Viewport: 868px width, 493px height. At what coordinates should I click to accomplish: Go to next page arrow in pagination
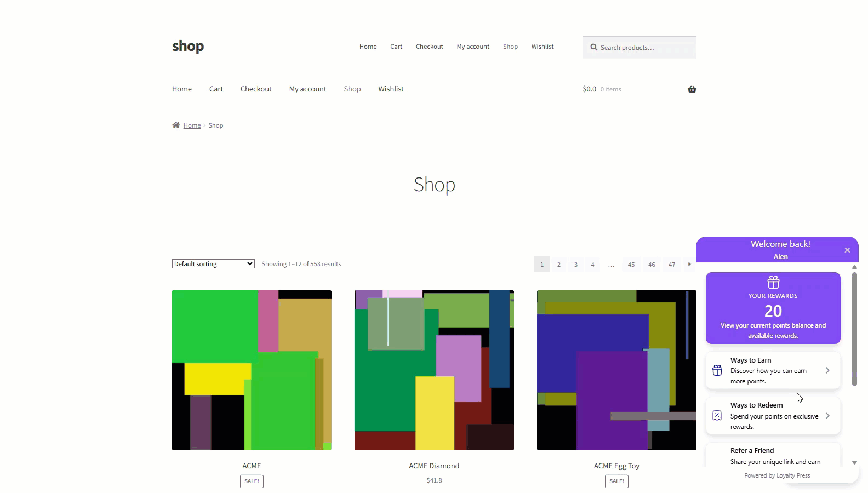[689, 264]
